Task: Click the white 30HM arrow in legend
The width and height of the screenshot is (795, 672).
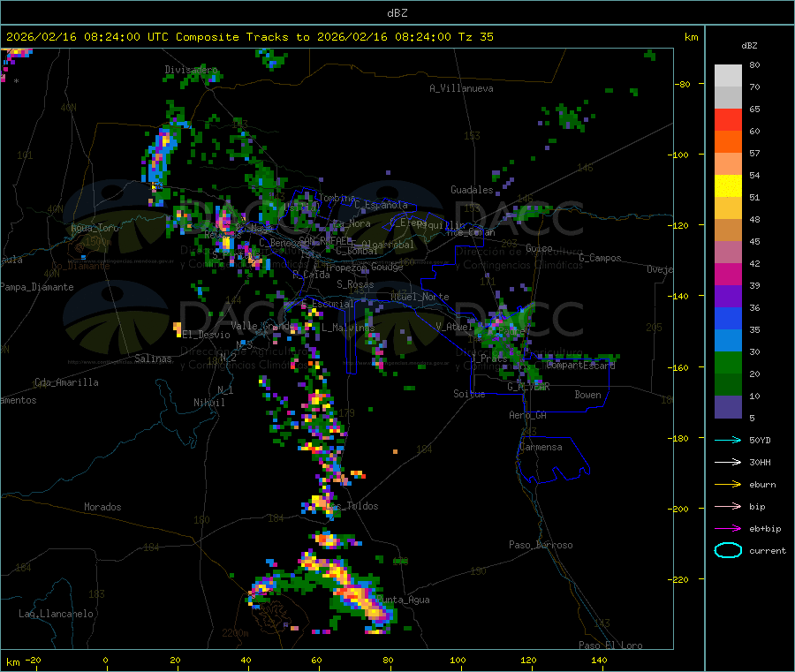Action: pyautogui.click(x=728, y=462)
